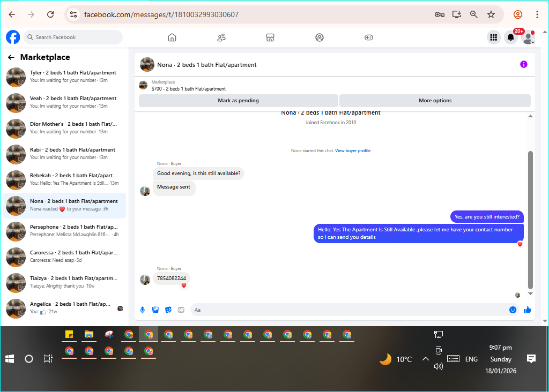This screenshot has height=392, width=549.
Task: Click the browser back button
Action: pos(12,14)
